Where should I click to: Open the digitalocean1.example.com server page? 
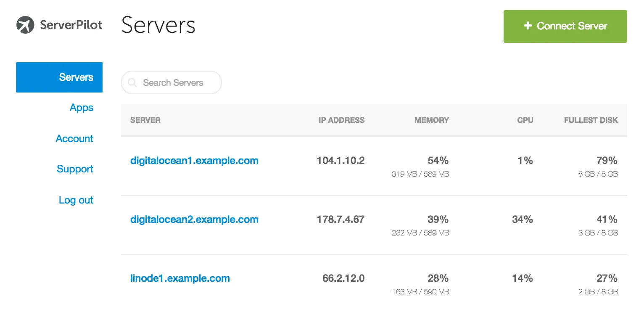click(x=194, y=160)
